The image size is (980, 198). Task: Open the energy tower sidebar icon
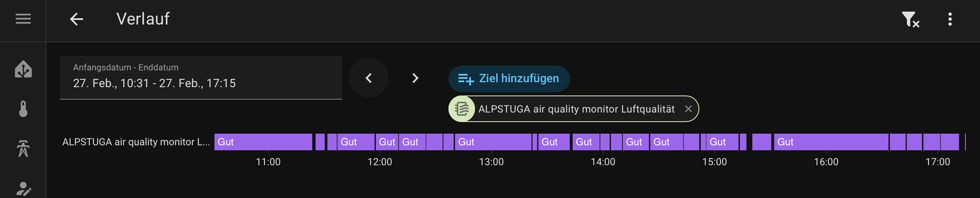coord(23,149)
